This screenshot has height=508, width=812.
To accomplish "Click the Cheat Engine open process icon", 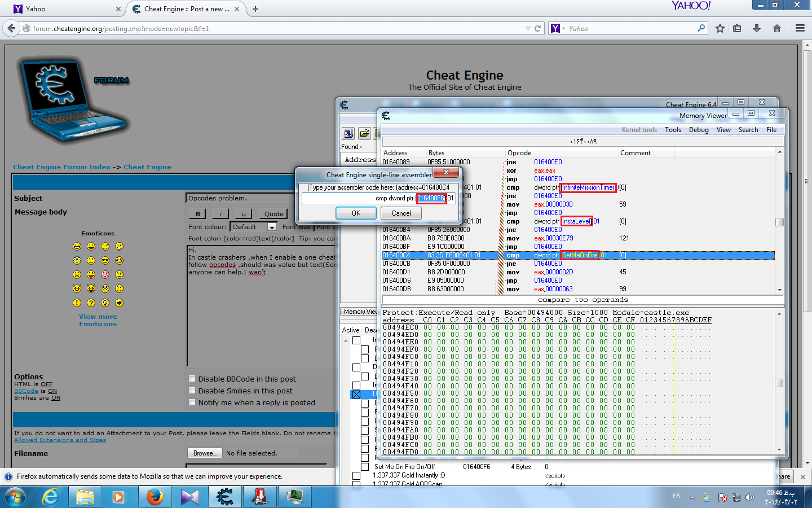I will tap(348, 133).
